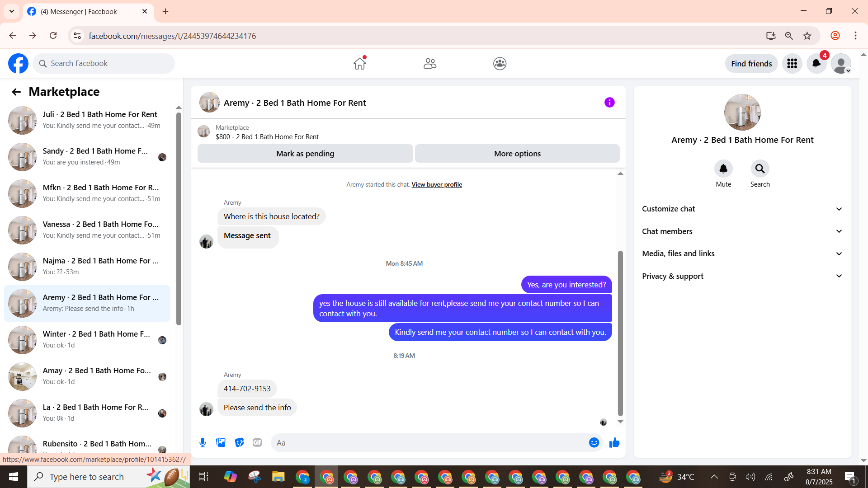Show hidden system tray icons

714,477
